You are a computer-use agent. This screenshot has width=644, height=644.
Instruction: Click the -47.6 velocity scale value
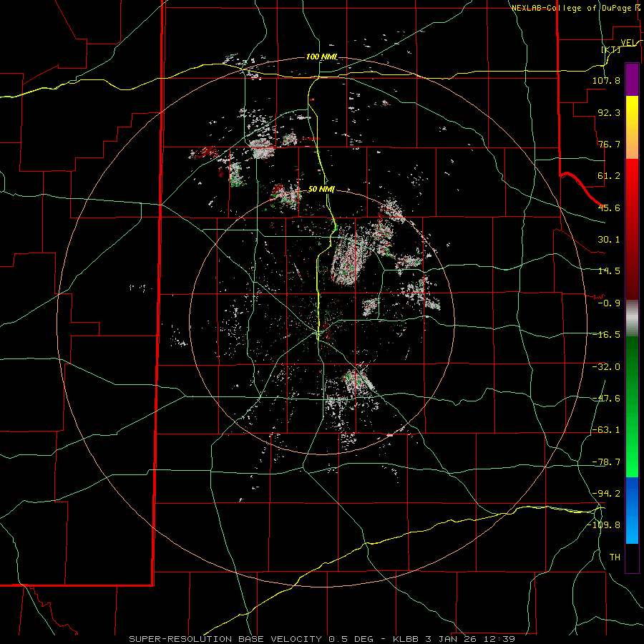[606, 399]
